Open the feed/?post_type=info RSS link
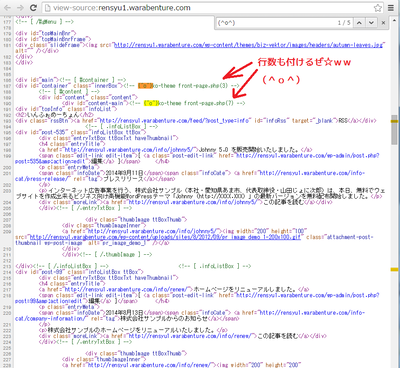This screenshot has height=368, width=400. [173, 121]
